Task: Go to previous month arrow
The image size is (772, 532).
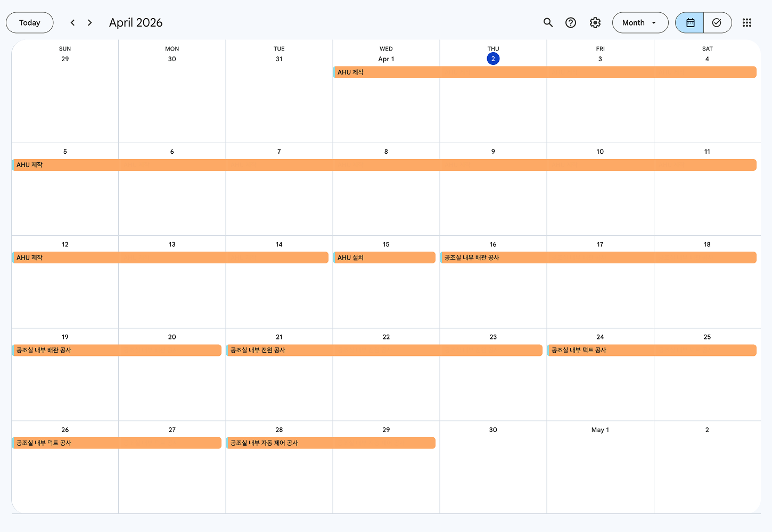Action: 72,22
